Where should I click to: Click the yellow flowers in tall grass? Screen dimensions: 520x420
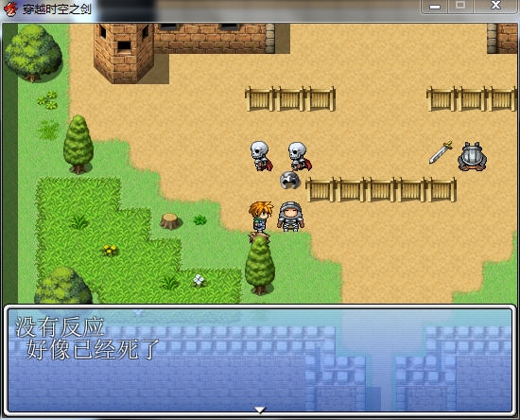(x=110, y=250)
